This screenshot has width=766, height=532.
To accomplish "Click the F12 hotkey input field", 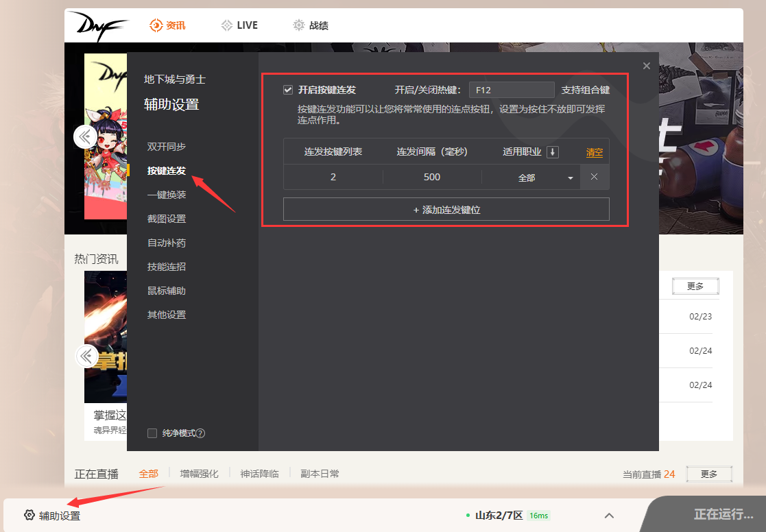I will pos(512,90).
